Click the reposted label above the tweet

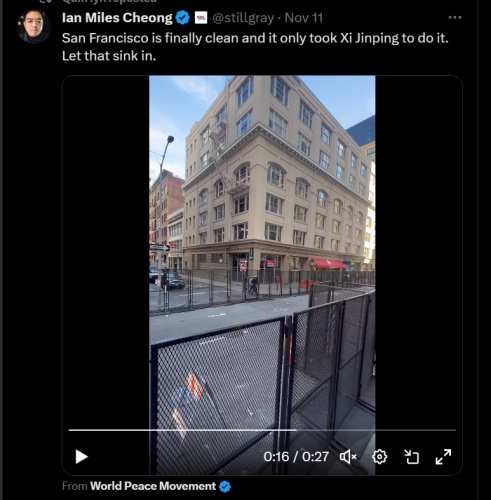(x=109, y=1)
